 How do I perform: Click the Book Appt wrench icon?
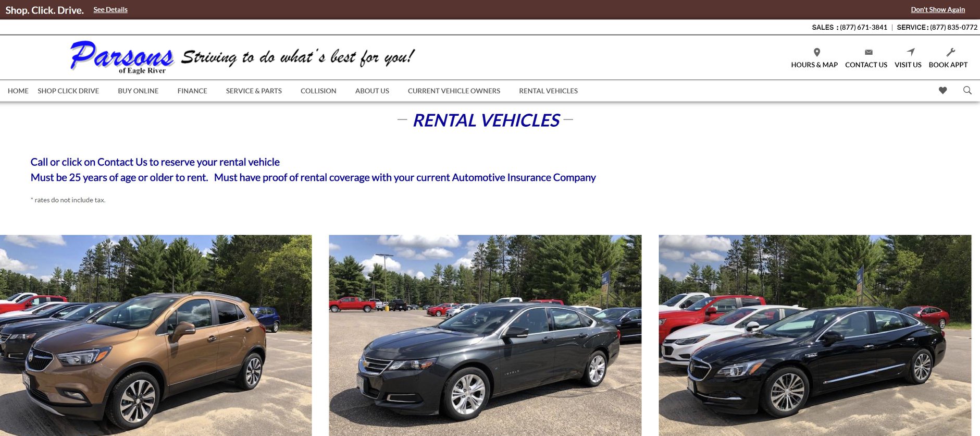click(950, 52)
